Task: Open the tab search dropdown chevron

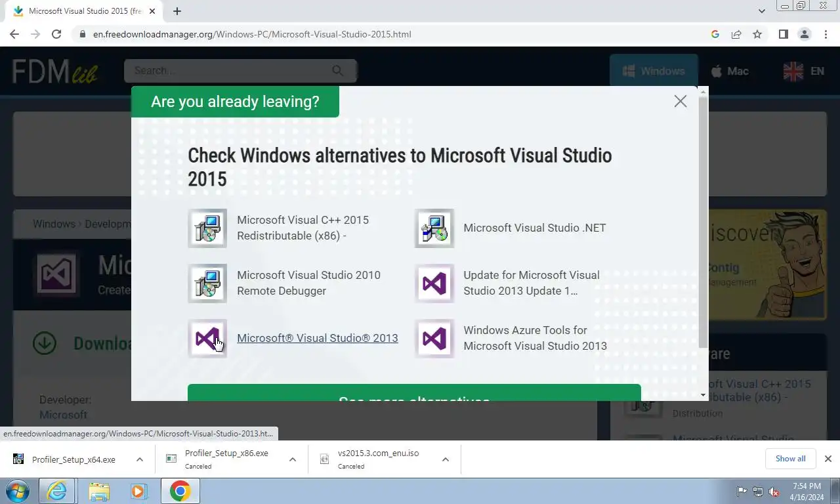Action: tap(762, 11)
